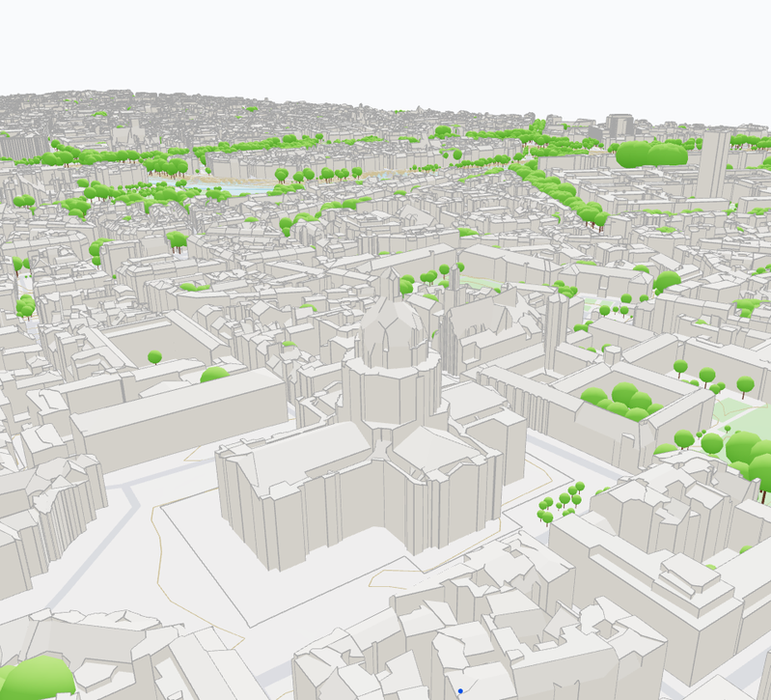Screen dimensions: 771x700
Task: Click the small trees on the plaza
Action: 561,503
